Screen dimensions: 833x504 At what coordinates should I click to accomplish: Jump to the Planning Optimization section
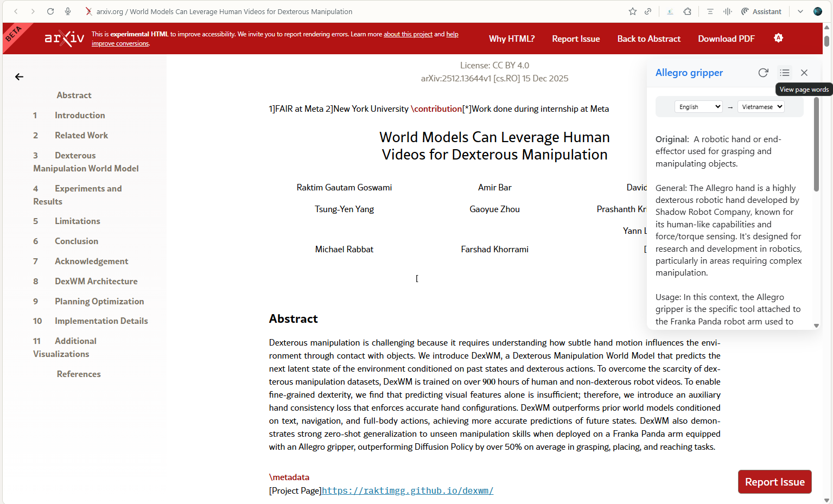(x=99, y=302)
